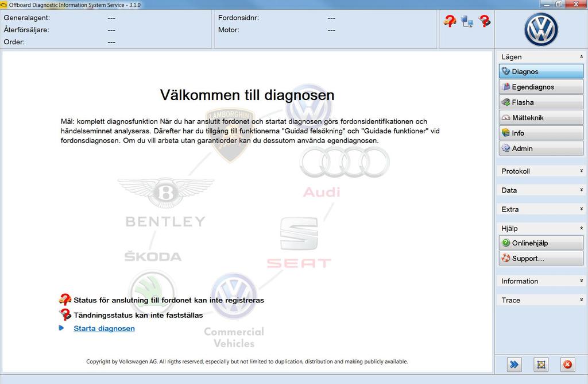588x384 pixels.
Task: Open the Flasha mode
Action: 541,102
